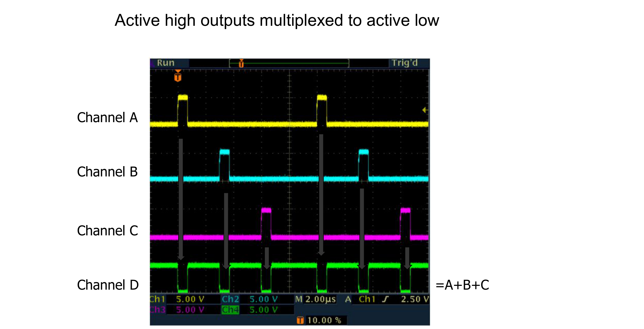Click the Ch3 '5.00 V' scale readout
This screenshot has width=644, height=329.
[x=190, y=310]
